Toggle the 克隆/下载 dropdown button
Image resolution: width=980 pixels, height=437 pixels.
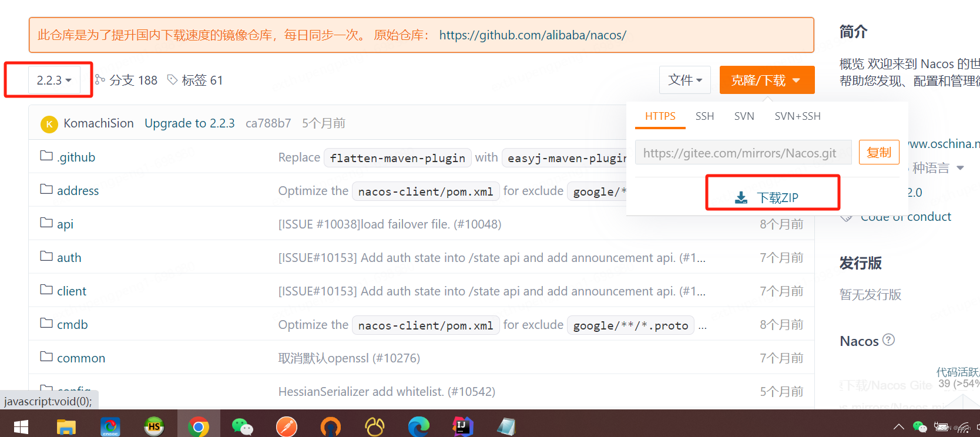(x=767, y=80)
